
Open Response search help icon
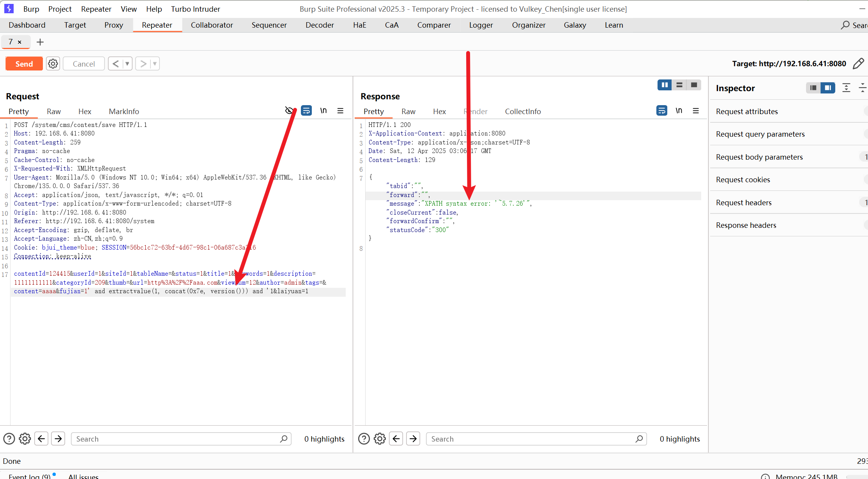364,439
